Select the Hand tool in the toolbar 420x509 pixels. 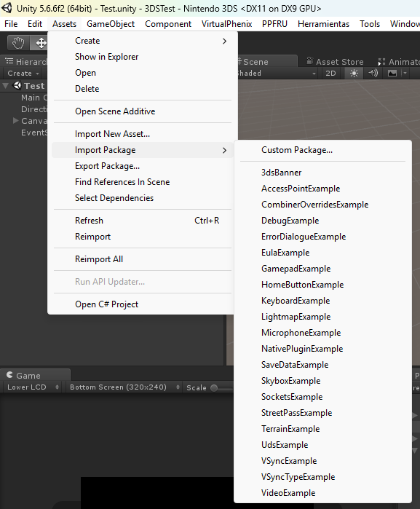pos(18,43)
